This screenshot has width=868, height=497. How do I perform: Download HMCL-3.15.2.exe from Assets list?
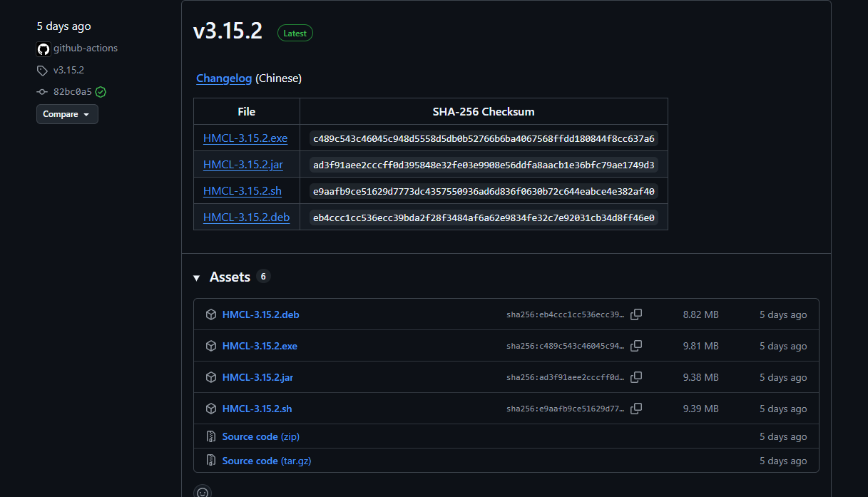click(260, 346)
